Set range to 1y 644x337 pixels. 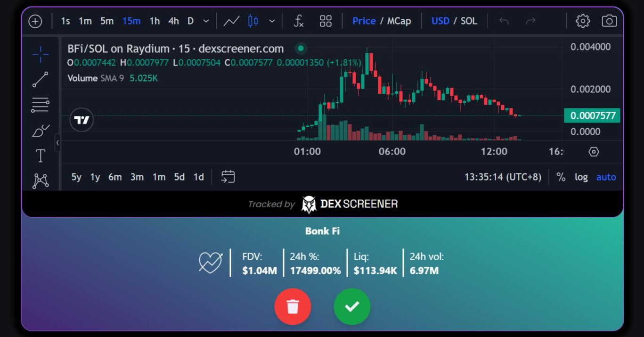[x=95, y=177]
